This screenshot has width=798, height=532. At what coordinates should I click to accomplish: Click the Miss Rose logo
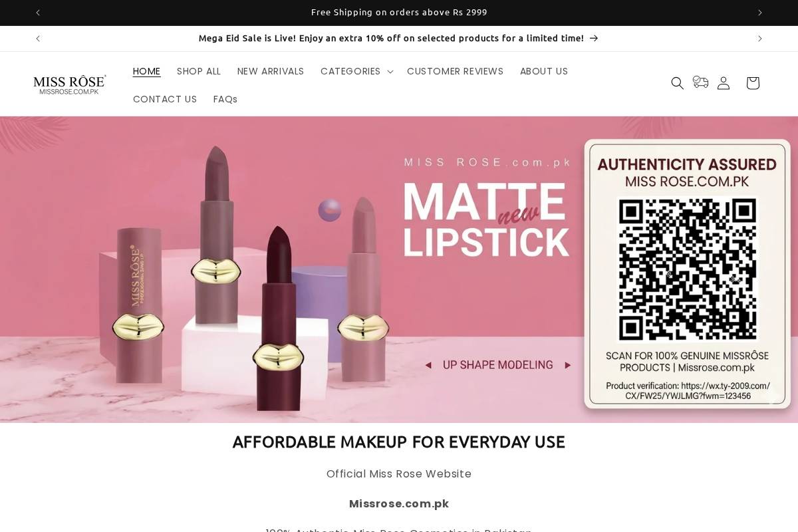click(x=70, y=84)
